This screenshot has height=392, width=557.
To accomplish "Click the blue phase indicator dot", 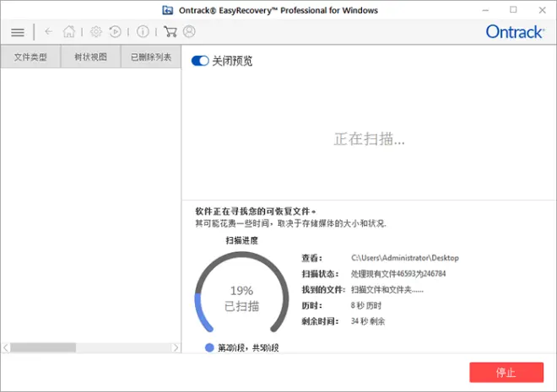I will (209, 347).
